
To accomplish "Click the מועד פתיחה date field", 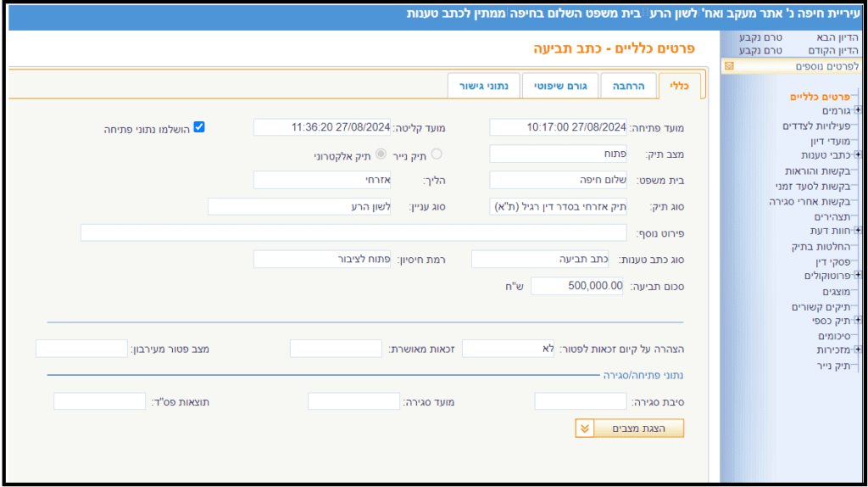I will pos(558,127).
